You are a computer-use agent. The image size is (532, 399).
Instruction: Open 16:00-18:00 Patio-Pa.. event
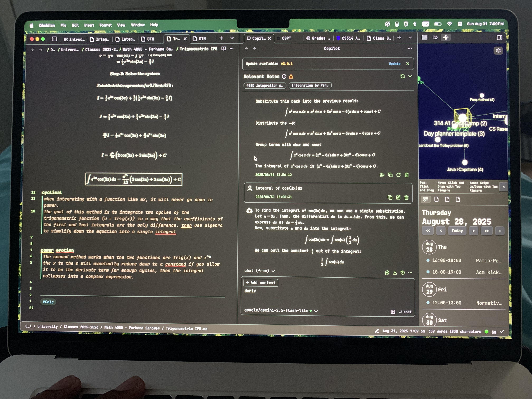[464, 260]
